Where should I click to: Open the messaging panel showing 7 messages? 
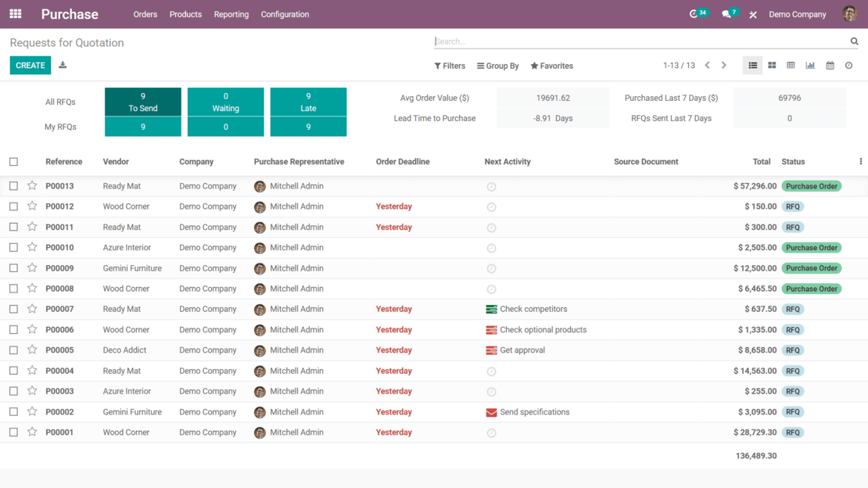point(726,13)
